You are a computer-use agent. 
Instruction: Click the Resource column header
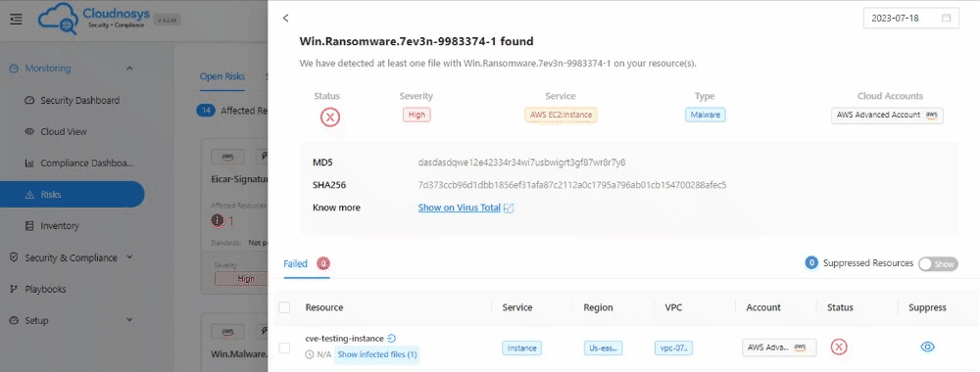(324, 307)
